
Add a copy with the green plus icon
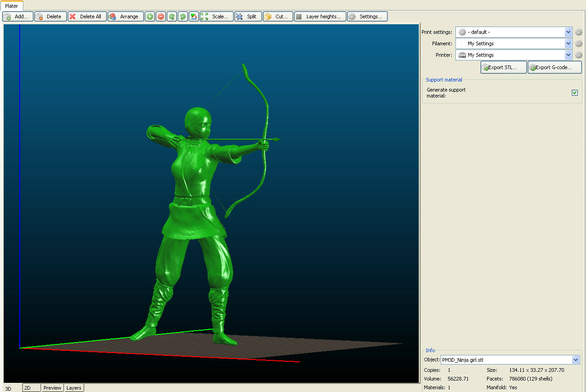pos(149,16)
